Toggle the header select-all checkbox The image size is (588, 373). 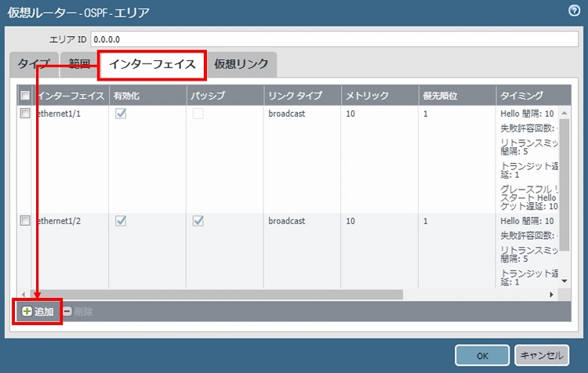click(x=25, y=96)
